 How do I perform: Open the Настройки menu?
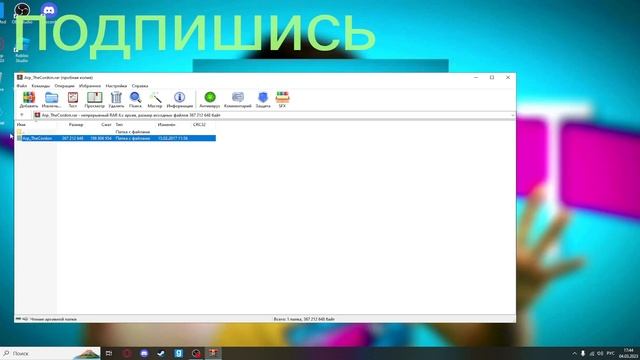[116, 86]
